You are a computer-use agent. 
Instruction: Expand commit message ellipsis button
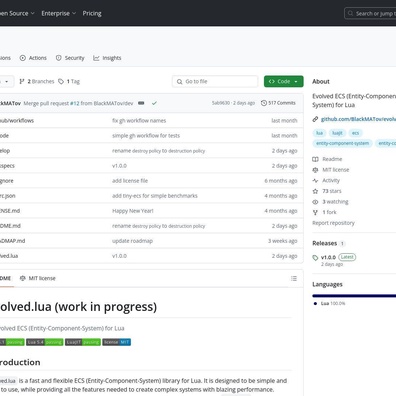click(141, 103)
